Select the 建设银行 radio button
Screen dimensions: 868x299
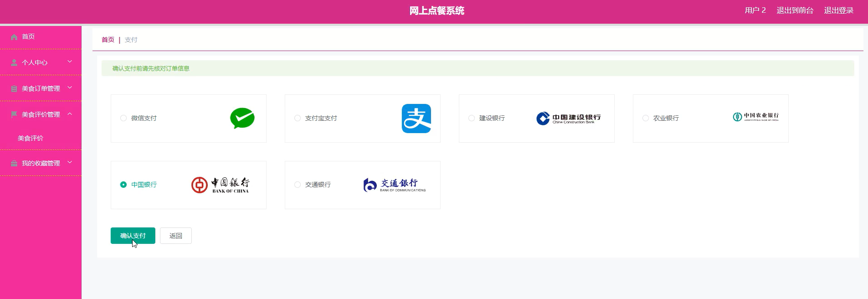coord(472,118)
